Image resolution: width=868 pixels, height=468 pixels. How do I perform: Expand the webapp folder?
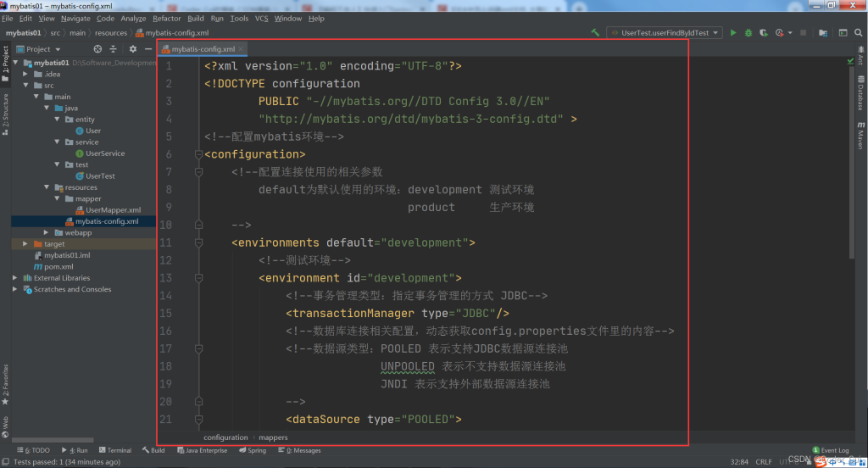47,232
